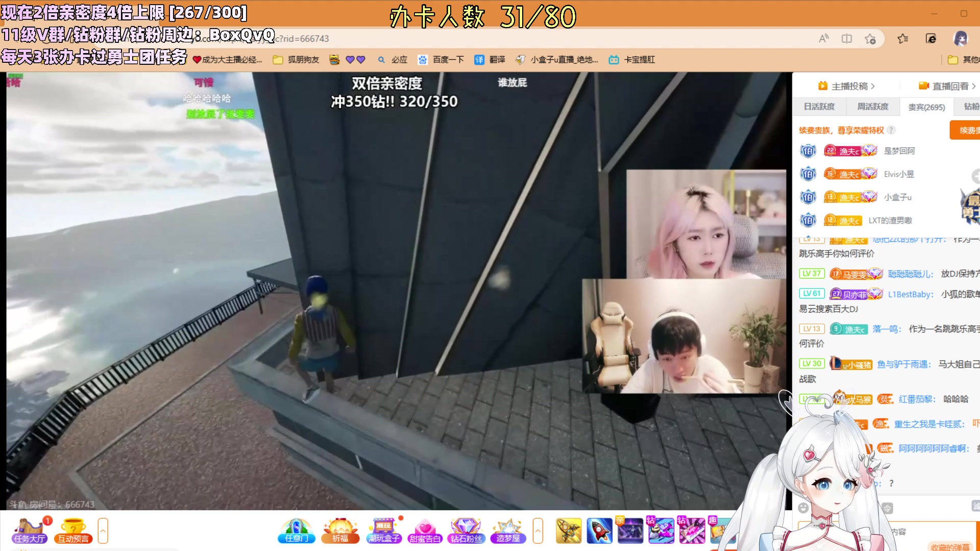
Task: Toggle the browser split screen icon
Action: tap(847, 39)
